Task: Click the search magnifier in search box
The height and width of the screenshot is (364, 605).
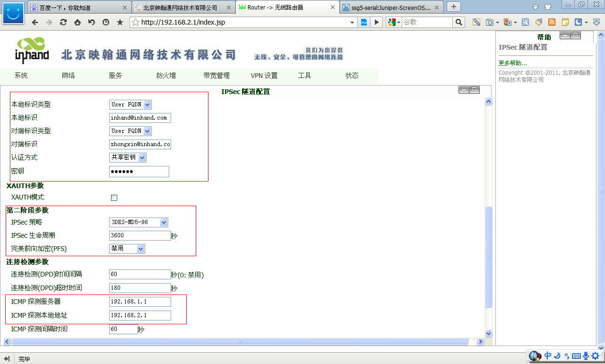Action: coord(458,22)
